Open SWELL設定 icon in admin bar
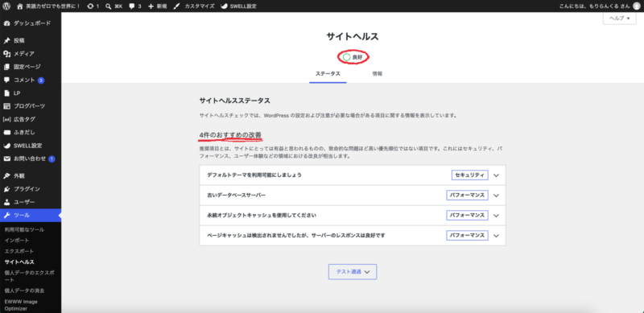 tap(225, 6)
